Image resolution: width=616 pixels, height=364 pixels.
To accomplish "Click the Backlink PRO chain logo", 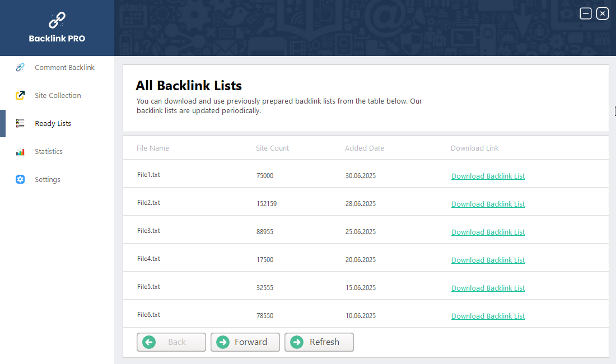I will [57, 21].
